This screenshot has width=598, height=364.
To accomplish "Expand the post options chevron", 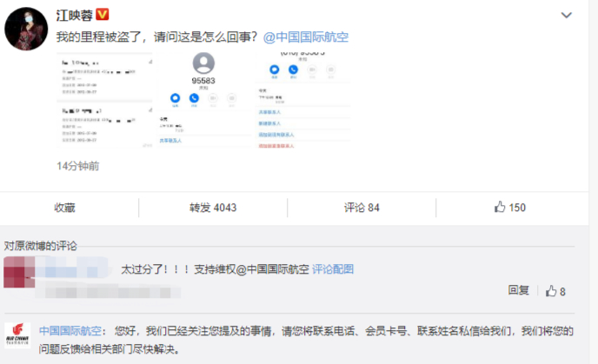I will [x=567, y=16].
